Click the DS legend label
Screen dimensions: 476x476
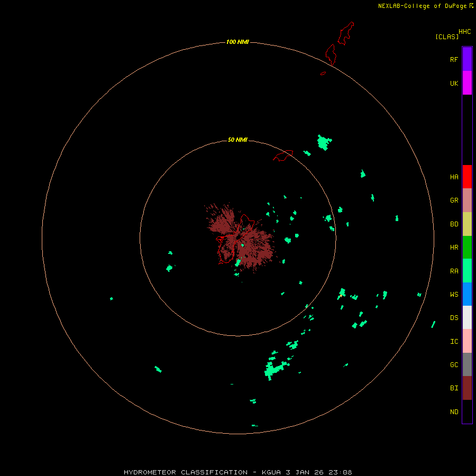pos(454,318)
